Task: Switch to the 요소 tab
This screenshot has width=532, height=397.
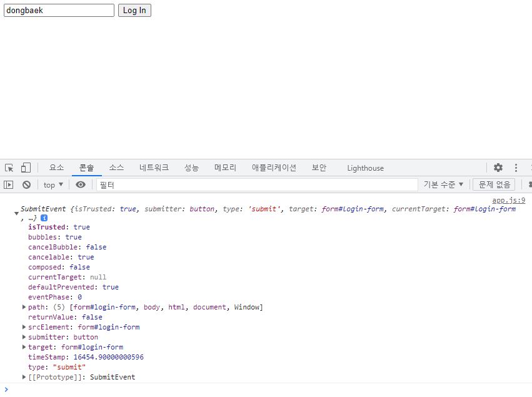Action: [x=56, y=168]
